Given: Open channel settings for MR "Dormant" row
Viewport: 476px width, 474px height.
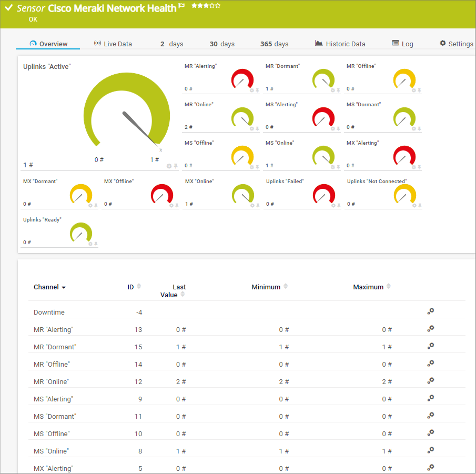Looking at the screenshot, I should (430, 346).
